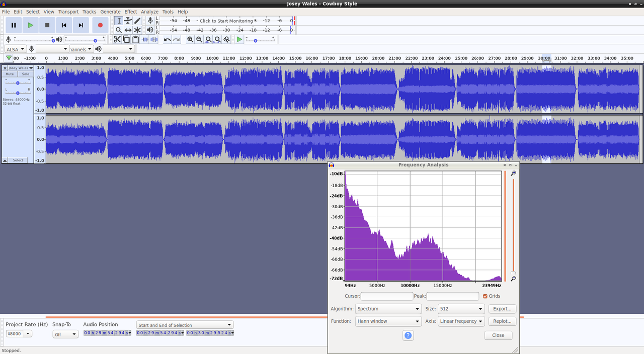This screenshot has height=354, width=644.
Task: Click the track Select button
Action: pyautogui.click(x=18, y=160)
